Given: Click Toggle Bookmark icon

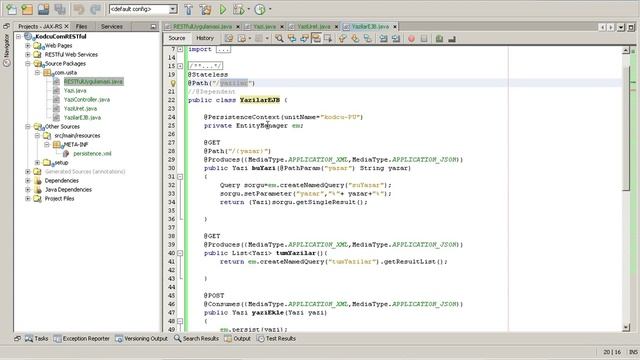Looking at the screenshot, I should tap(367, 38).
